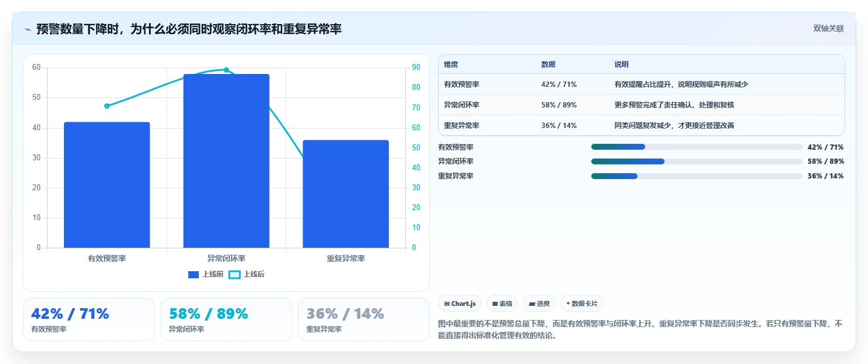Viewport: 868px width, 364px height.
Task: Click the table note 更多预警完成了责任确认、处理和复核
Action: tap(674, 105)
